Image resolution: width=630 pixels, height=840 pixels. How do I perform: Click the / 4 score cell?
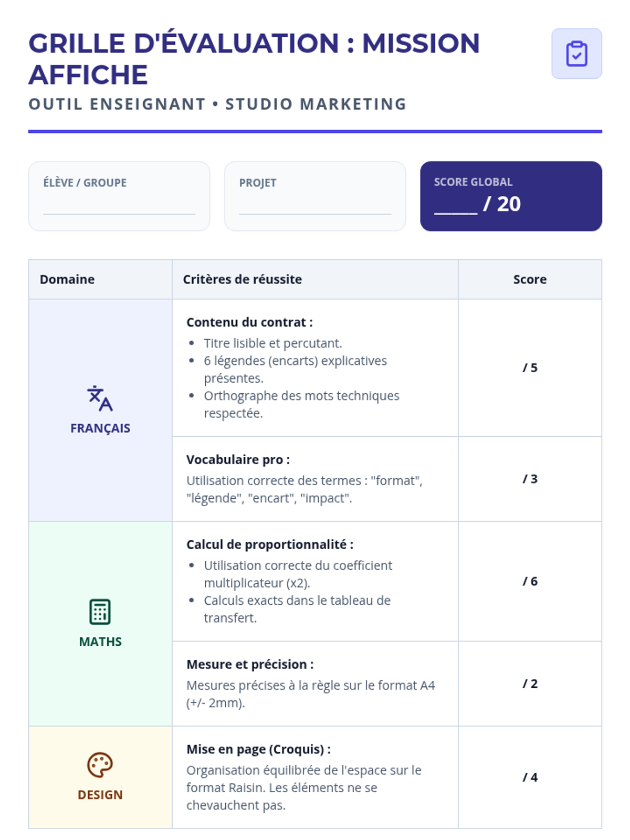click(x=530, y=777)
